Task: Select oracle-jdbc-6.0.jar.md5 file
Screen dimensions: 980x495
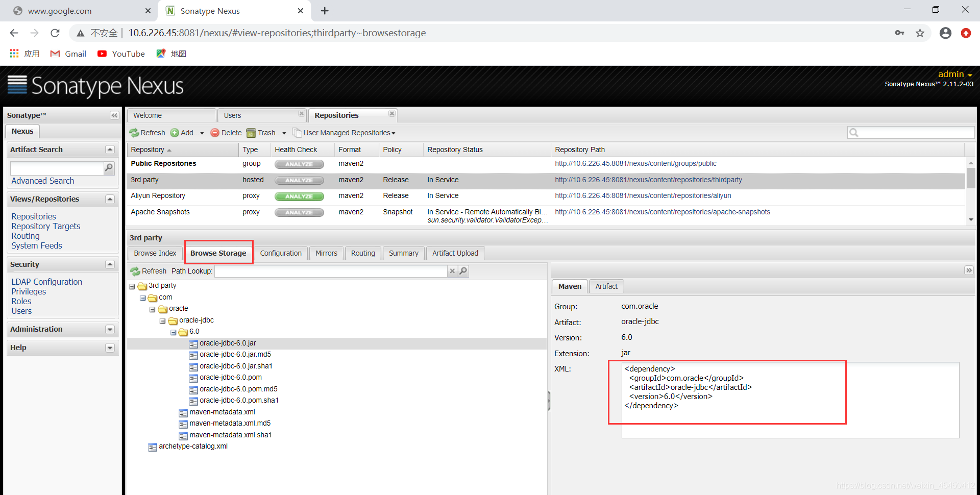Action: pyautogui.click(x=235, y=354)
